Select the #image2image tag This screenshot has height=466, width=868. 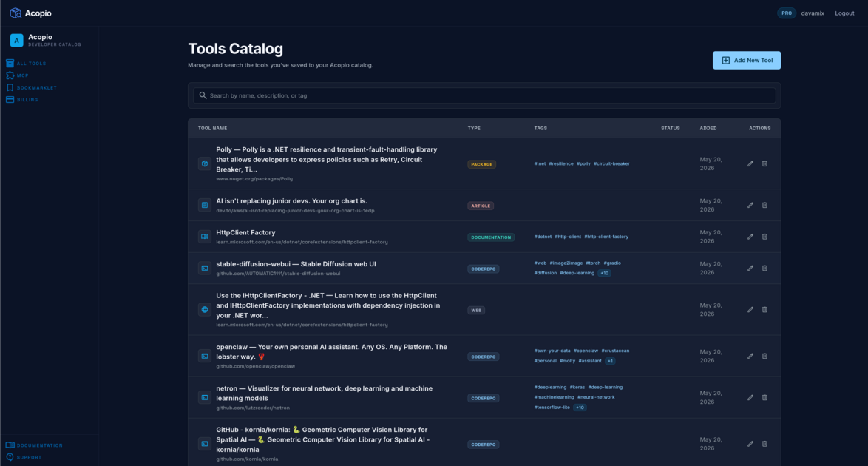tap(566, 263)
